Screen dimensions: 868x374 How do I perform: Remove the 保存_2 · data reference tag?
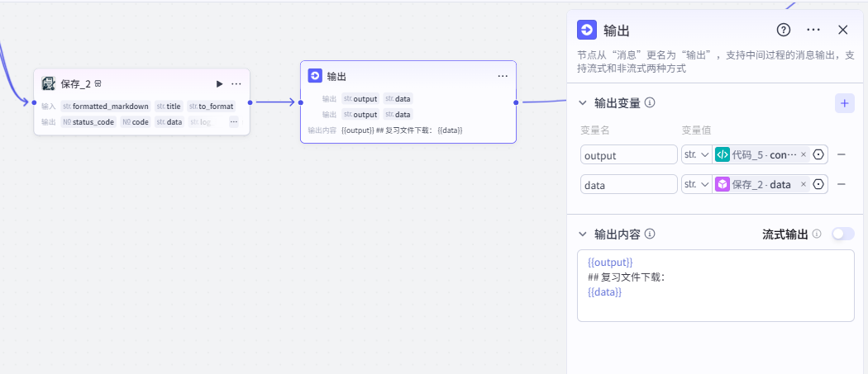click(x=804, y=185)
